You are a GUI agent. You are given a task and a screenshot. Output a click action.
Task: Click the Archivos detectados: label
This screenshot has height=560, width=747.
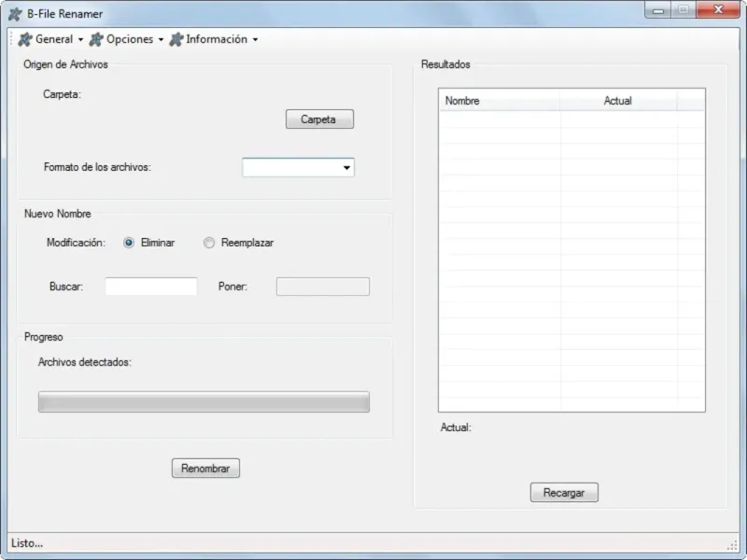pyautogui.click(x=85, y=362)
